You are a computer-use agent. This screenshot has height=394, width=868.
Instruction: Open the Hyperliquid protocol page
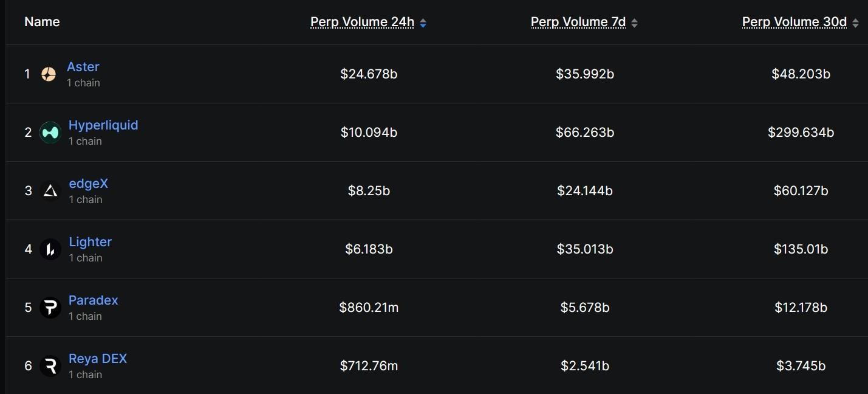coord(103,125)
